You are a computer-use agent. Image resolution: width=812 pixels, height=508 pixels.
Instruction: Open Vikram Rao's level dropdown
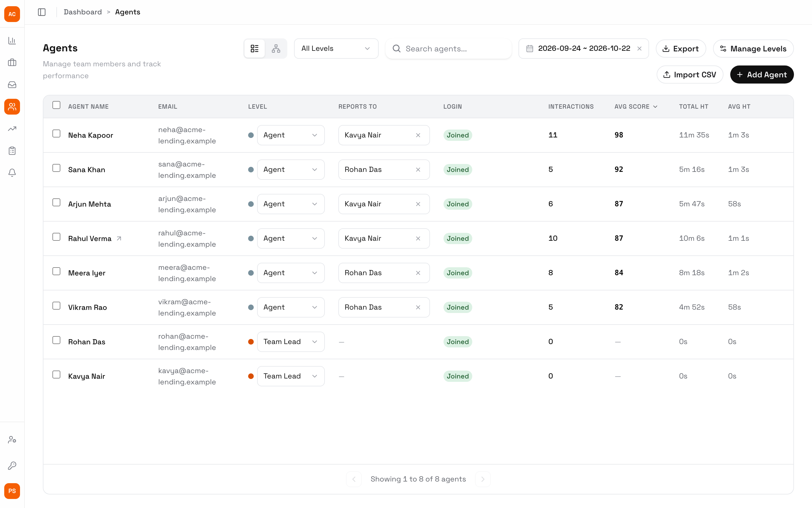point(291,307)
